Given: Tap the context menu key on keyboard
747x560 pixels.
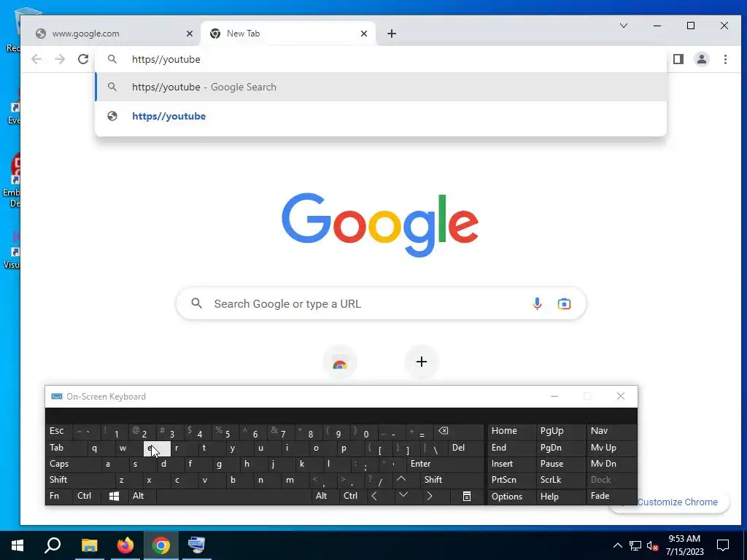Looking at the screenshot, I should point(467,496).
